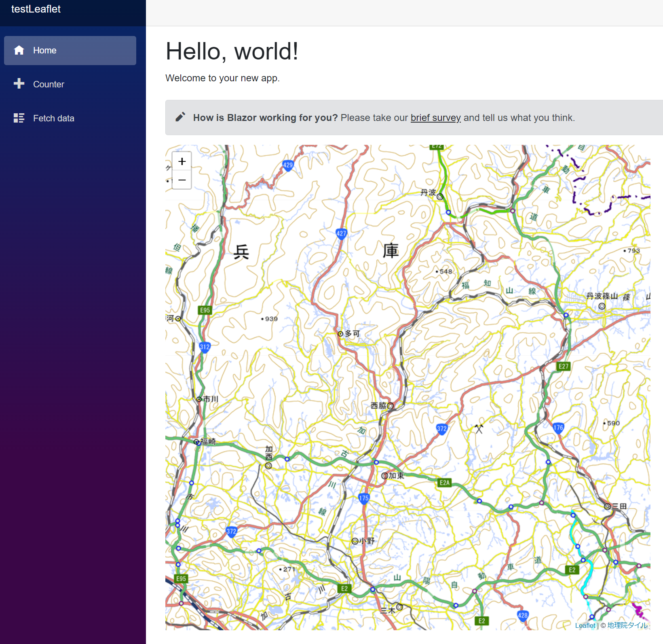Zoom in using the map plus control
663x644 pixels.
182,161
